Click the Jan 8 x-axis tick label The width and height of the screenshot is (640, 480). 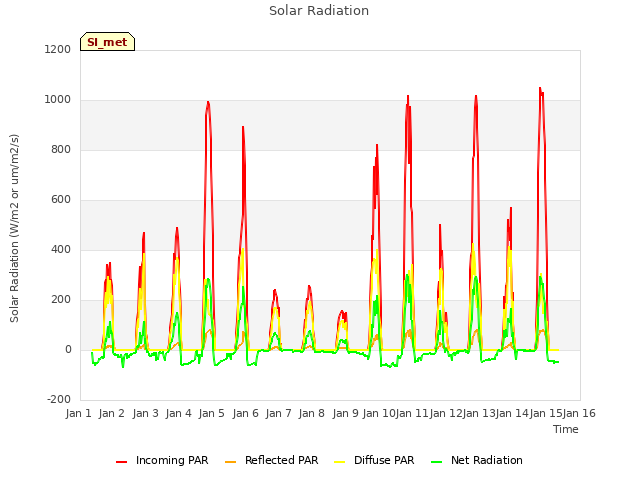point(312,413)
